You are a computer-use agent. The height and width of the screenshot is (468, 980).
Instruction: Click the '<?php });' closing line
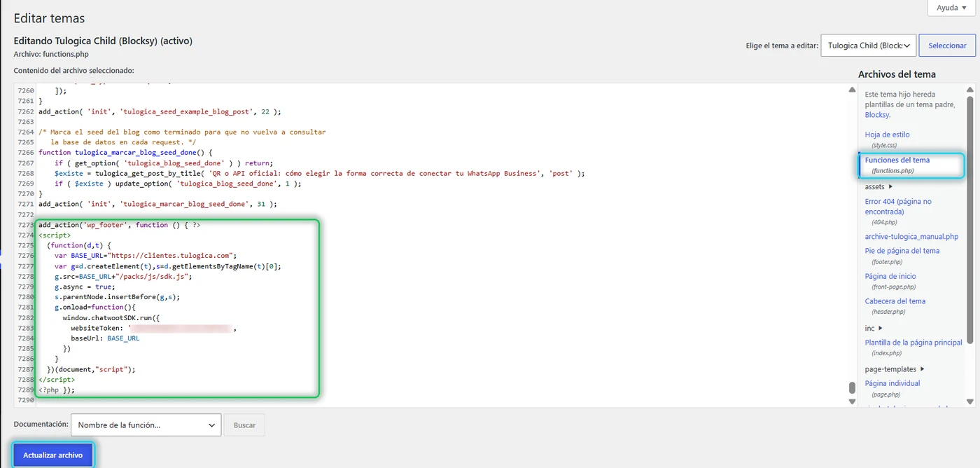[57, 390]
